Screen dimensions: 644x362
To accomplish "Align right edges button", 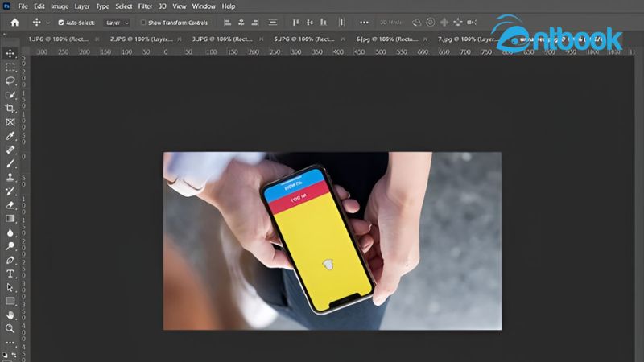I will [255, 23].
